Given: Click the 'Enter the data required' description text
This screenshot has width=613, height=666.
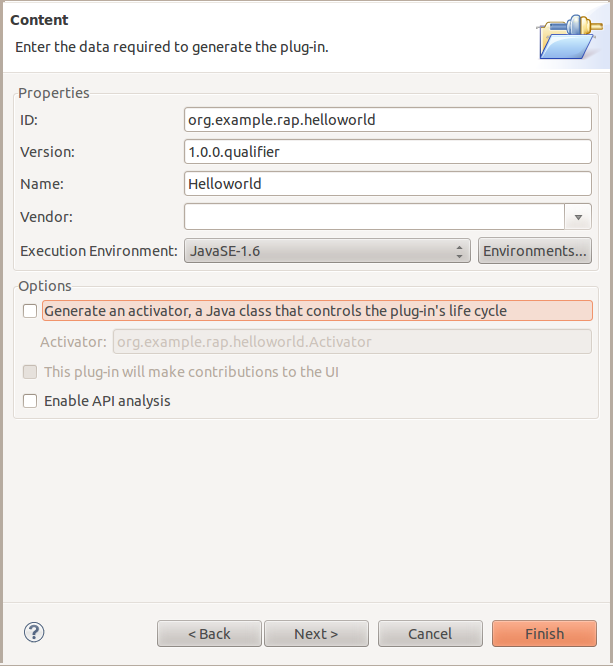Looking at the screenshot, I should click(172, 47).
